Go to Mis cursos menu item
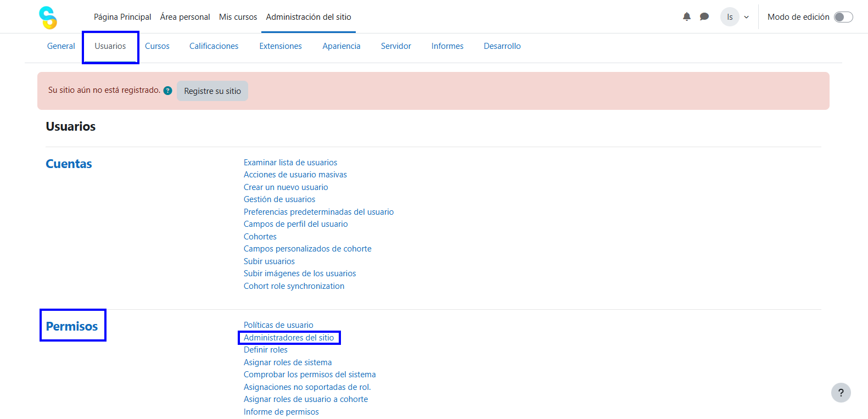 [x=238, y=17]
